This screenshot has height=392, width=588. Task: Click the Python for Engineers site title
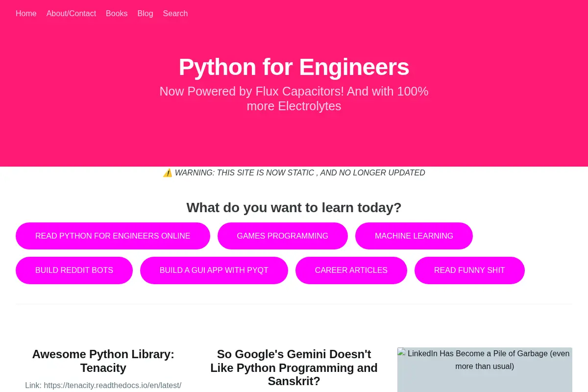click(294, 67)
